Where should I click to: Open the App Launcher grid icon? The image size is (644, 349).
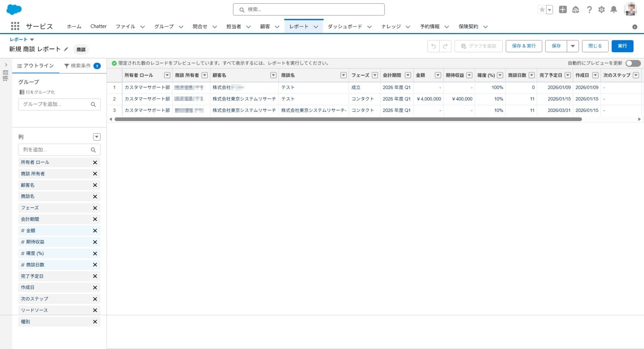point(15,26)
